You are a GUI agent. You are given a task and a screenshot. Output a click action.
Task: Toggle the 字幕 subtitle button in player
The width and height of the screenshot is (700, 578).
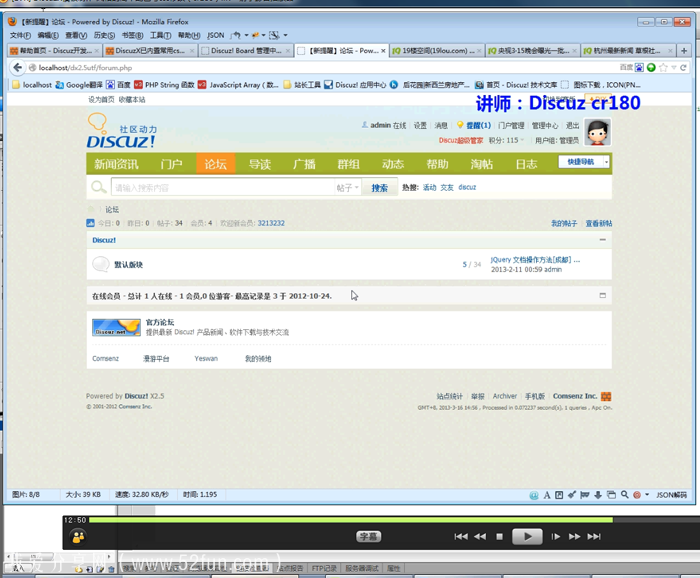[x=369, y=536]
